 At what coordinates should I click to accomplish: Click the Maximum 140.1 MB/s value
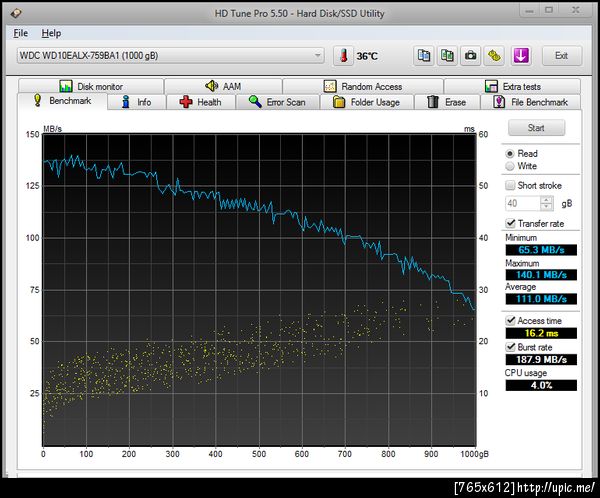pyautogui.click(x=541, y=275)
